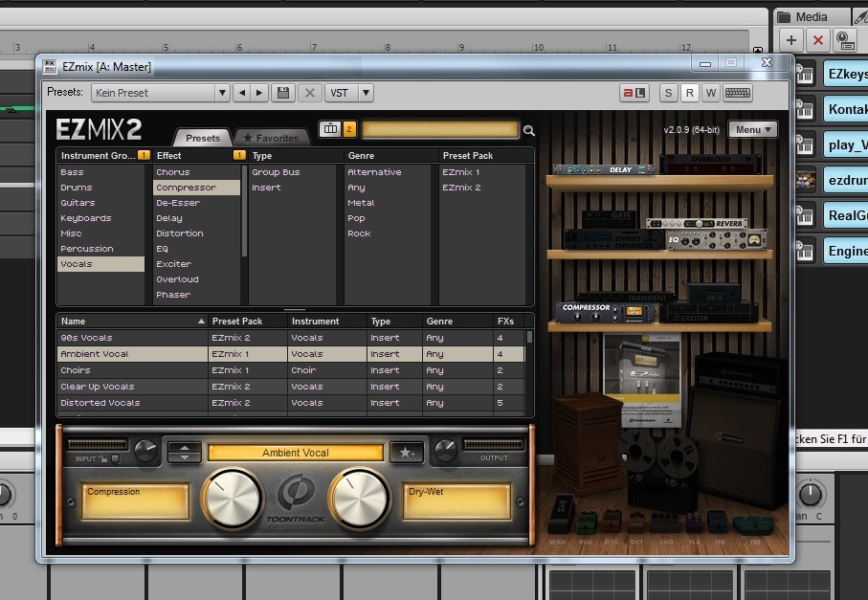Adjust the Output level knob
This screenshot has height=600, width=868.
(446, 451)
